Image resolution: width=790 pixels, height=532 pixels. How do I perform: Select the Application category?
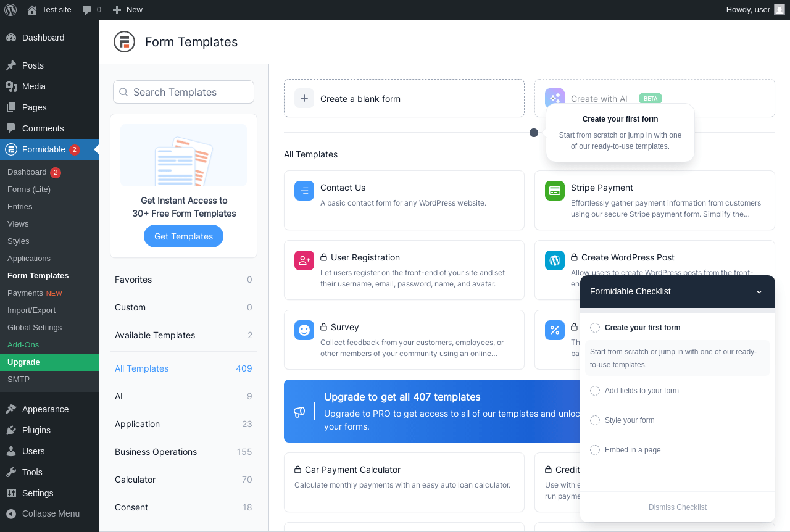point(183,424)
